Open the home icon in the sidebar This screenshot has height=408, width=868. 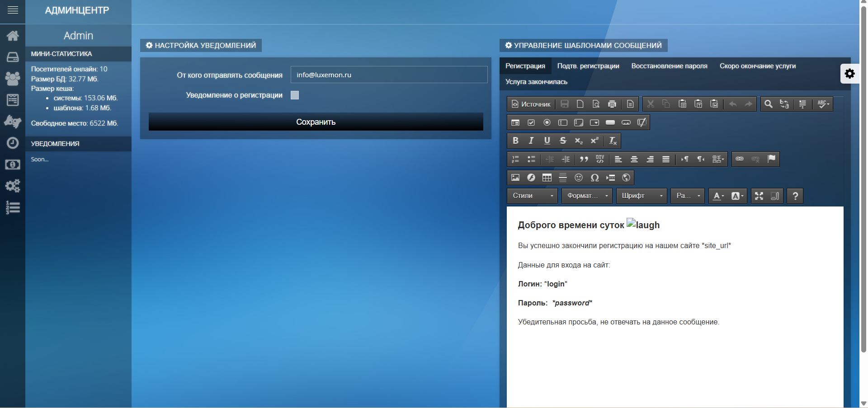click(x=13, y=36)
